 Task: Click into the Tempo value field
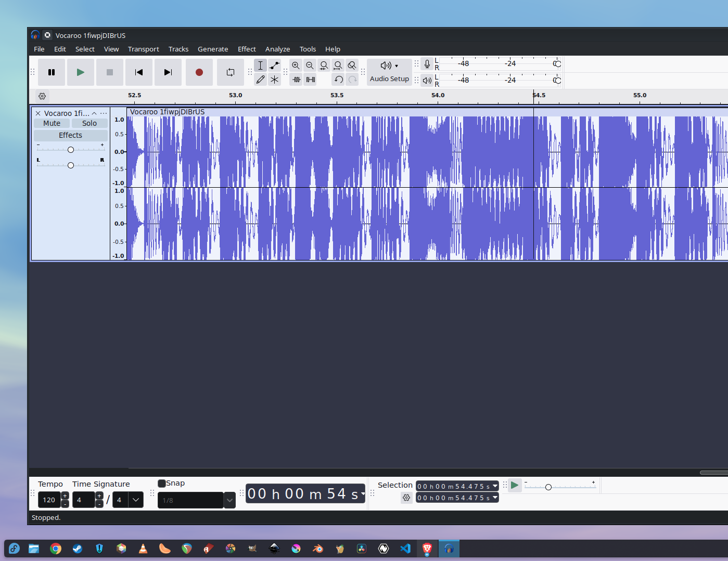[x=49, y=500]
